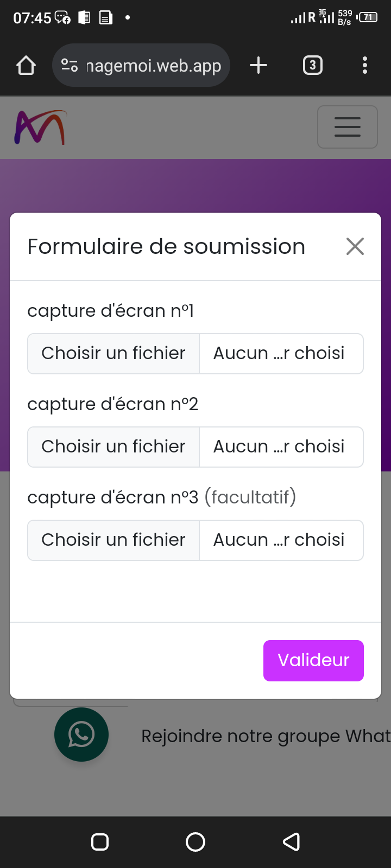Tap the WhatsApp floating icon
This screenshot has height=868, width=391.
coord(81,735)
